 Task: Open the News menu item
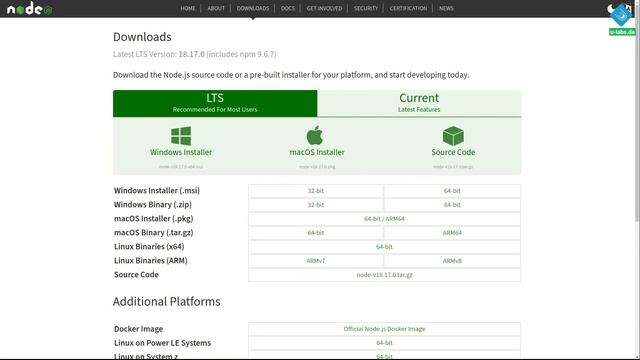tap(446, 8)
